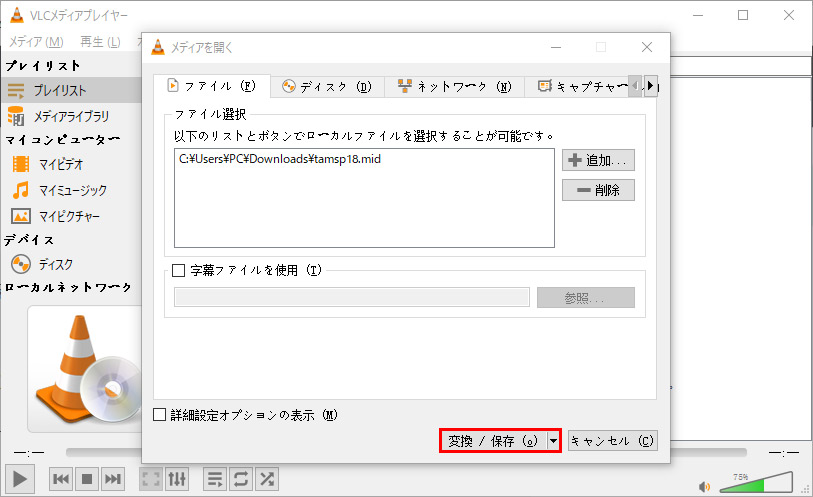Open マイピクチャー in the sidebar

[69, 216]
